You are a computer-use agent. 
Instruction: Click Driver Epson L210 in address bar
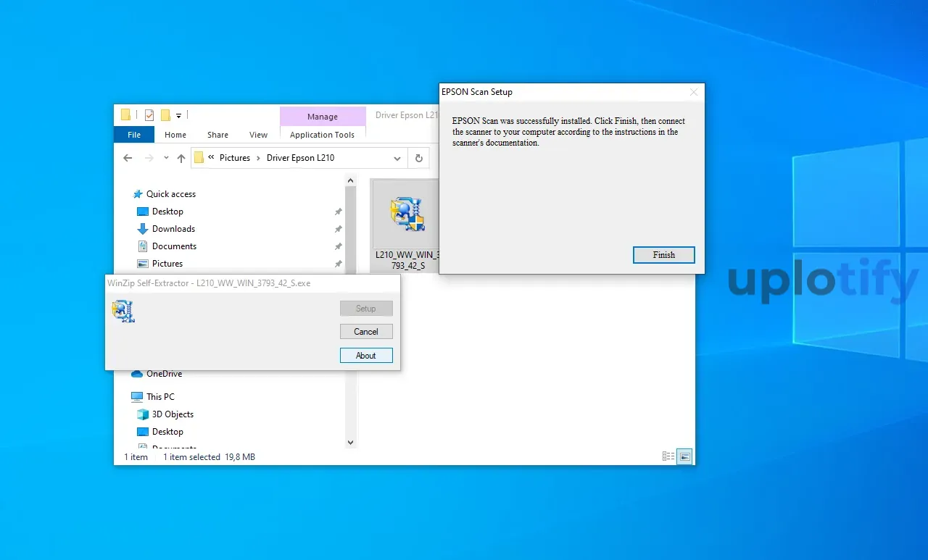pyautogui.click(x=301, y=158)
